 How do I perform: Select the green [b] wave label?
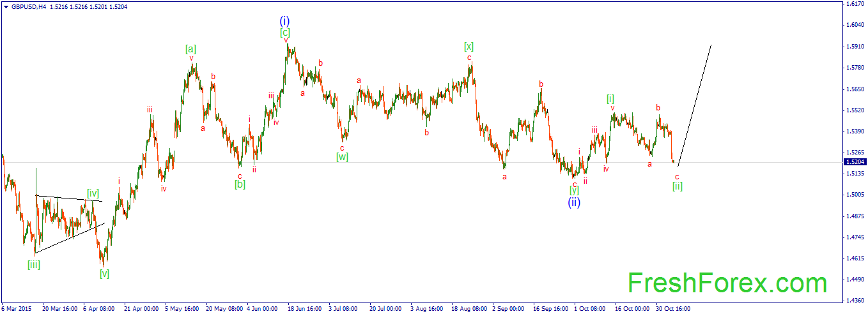(x=240, y=184)
